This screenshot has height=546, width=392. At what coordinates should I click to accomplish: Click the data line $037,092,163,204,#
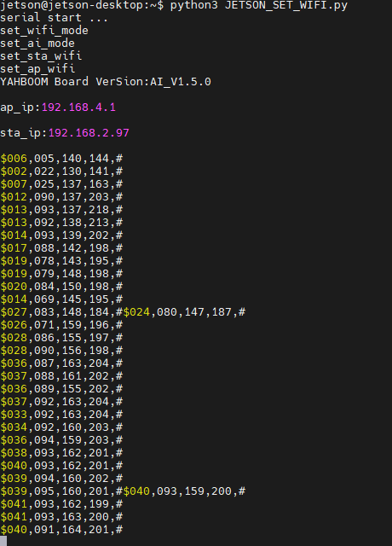61,402
